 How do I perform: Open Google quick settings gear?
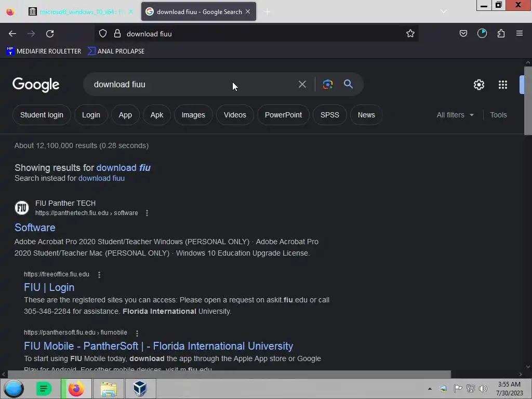pyautogui.click(x=478, y=85)
